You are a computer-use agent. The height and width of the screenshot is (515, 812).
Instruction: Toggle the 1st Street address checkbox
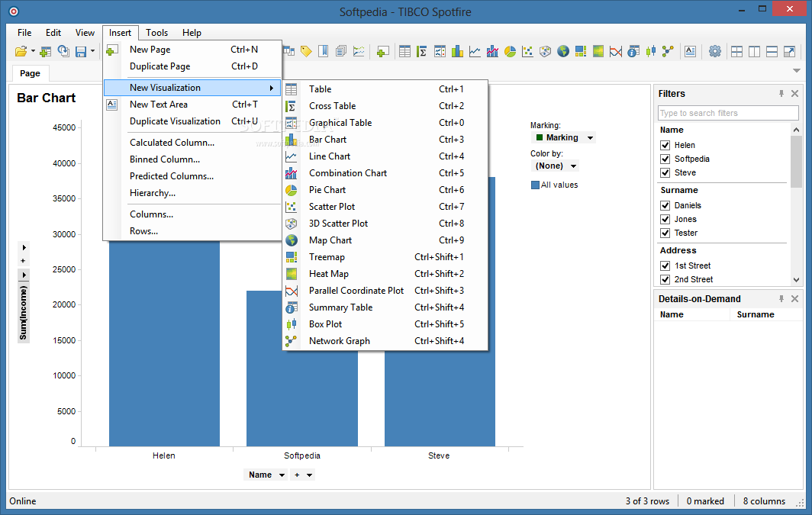(665, 266)
